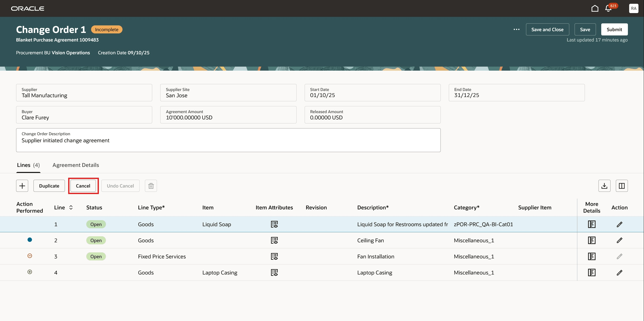Add a new line with the plus icon
The width and height of the screenshot is (644, 321).
tap(22, 186)
